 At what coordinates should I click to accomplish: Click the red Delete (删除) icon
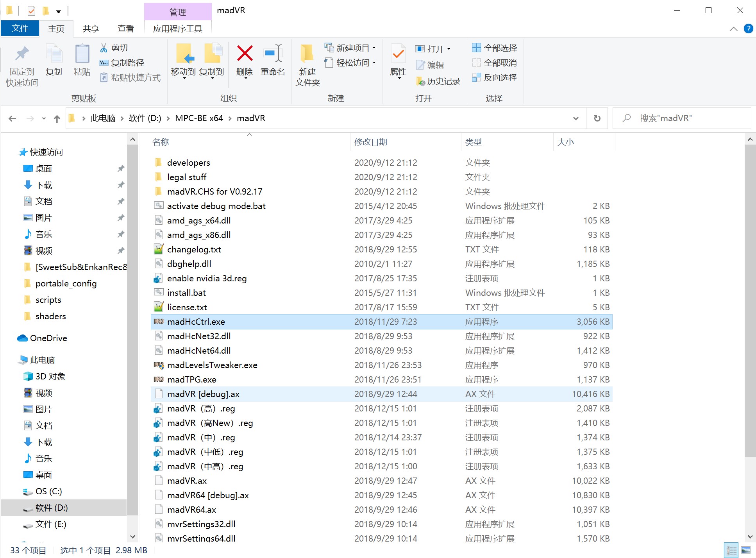(x=245, y=54)
